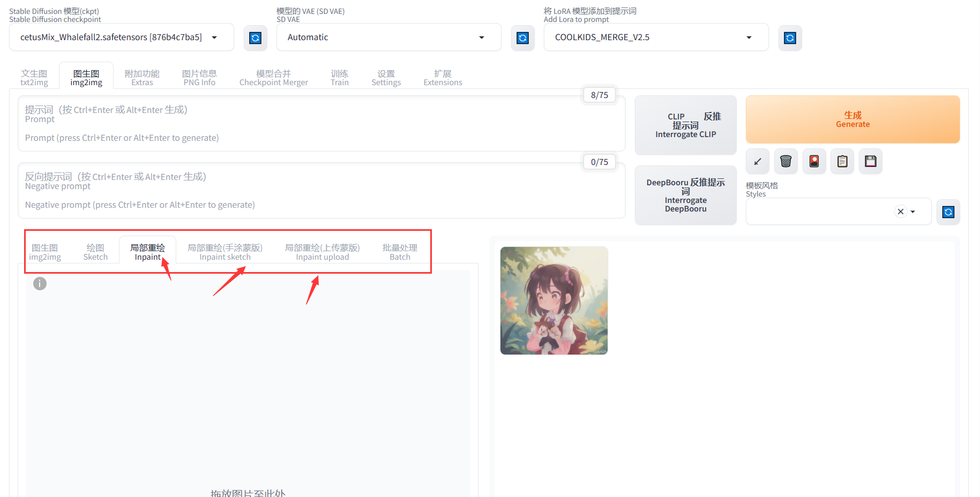Click the red card icon for extra networks
This screenshot has width=980, height=497.
tap(814, 161)
